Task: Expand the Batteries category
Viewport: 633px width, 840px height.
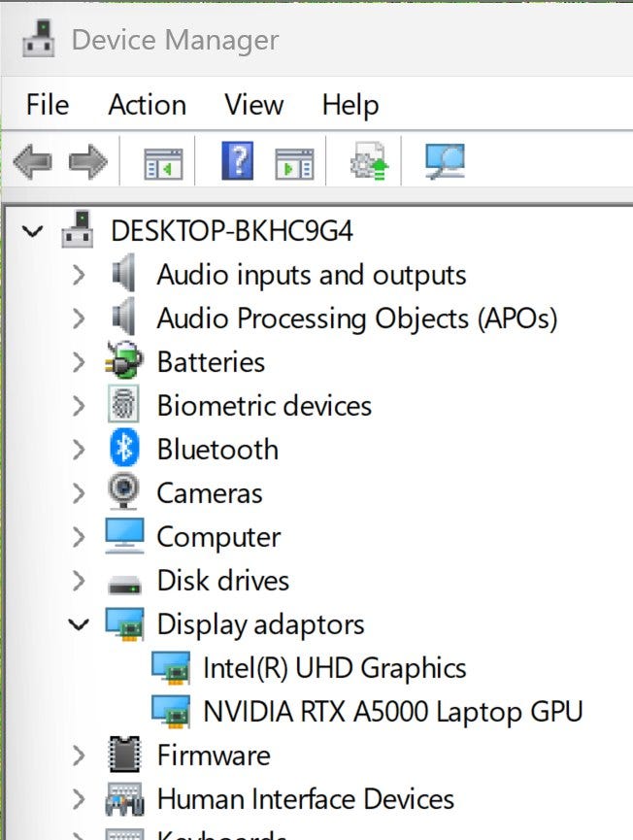Action: [79, 362]
